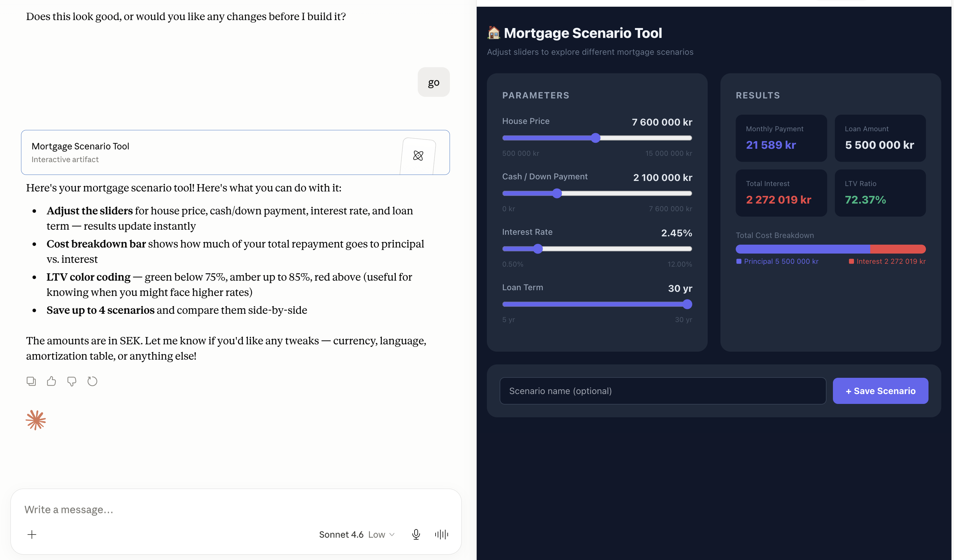This screenshot has width=954, height=560.
Task: Click the 2 100 000 kr down payment value
Action: (662, 177)
